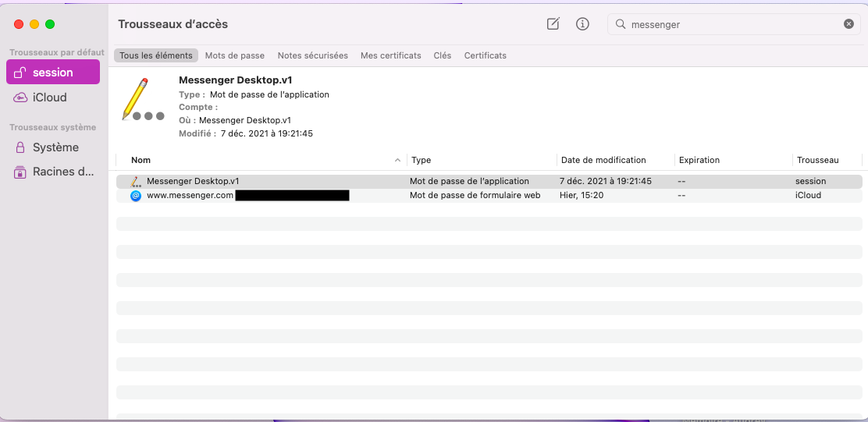Click the Trousseaux d'accès window title
Image resolution: width=868 pixels, height=422 pixels.
[x=173, y=24]
